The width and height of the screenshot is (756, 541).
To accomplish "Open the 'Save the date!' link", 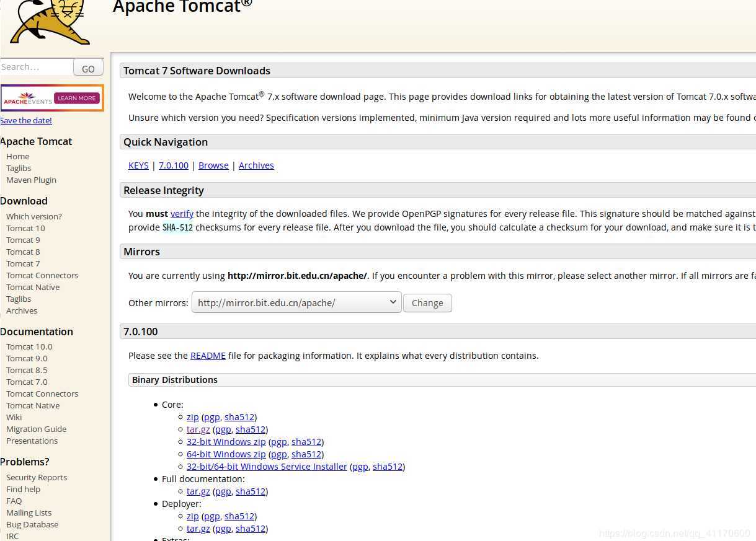I will 26,120.
